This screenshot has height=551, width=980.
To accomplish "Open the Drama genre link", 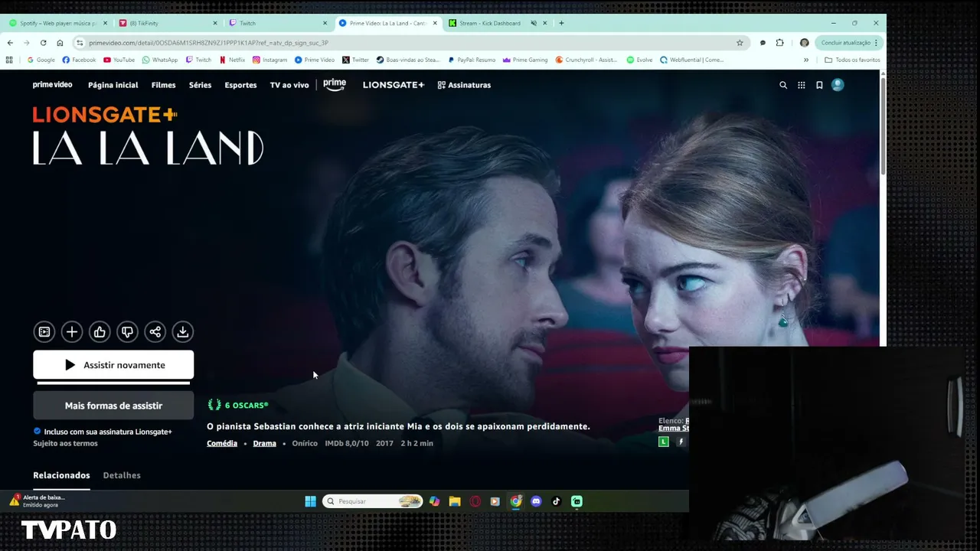I will pyautogui.click(x=265, y=443).
